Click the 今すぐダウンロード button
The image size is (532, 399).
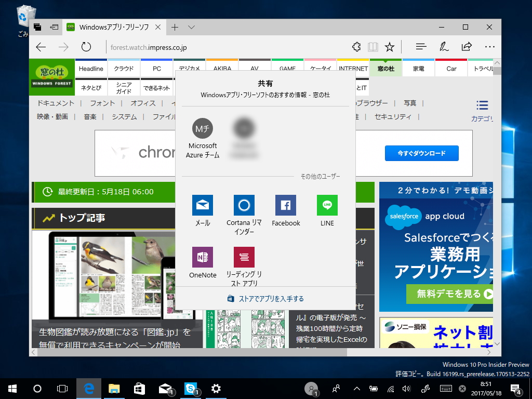421,153
